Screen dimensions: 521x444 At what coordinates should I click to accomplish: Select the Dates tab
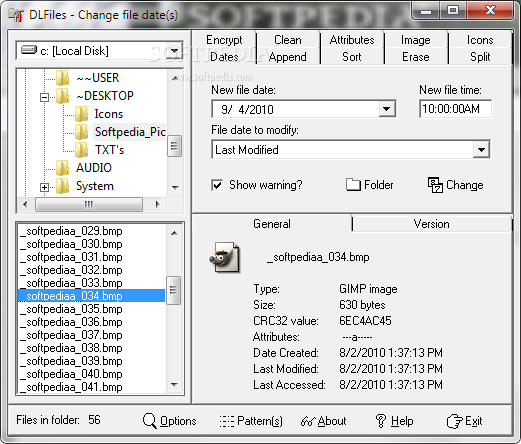tap(224, 57)
